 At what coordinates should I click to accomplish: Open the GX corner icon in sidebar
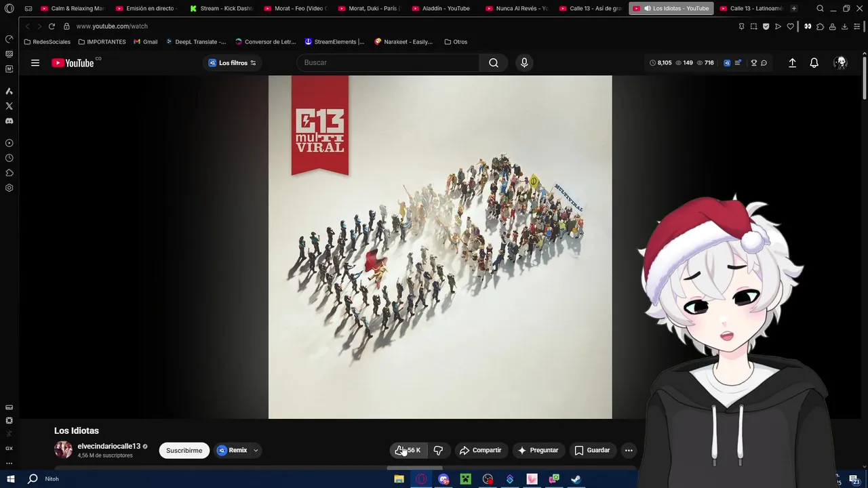(x=9, y=449)
